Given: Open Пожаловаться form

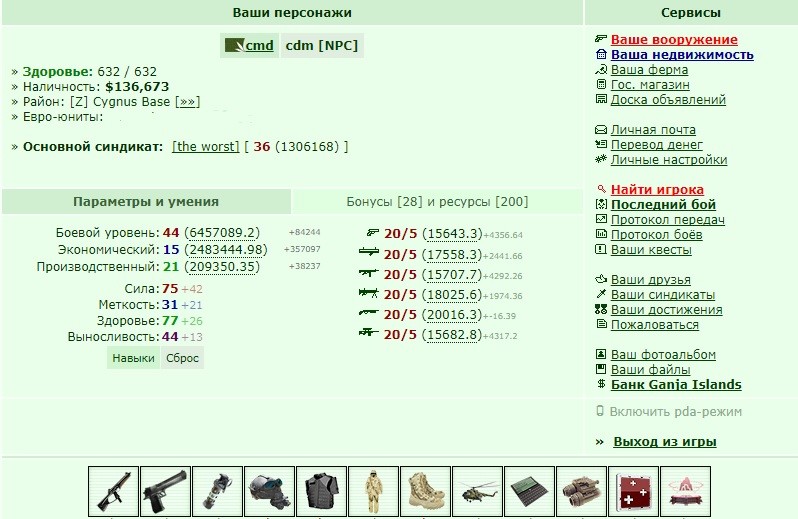Looking at the screenshot, I should tap(654, 325).
